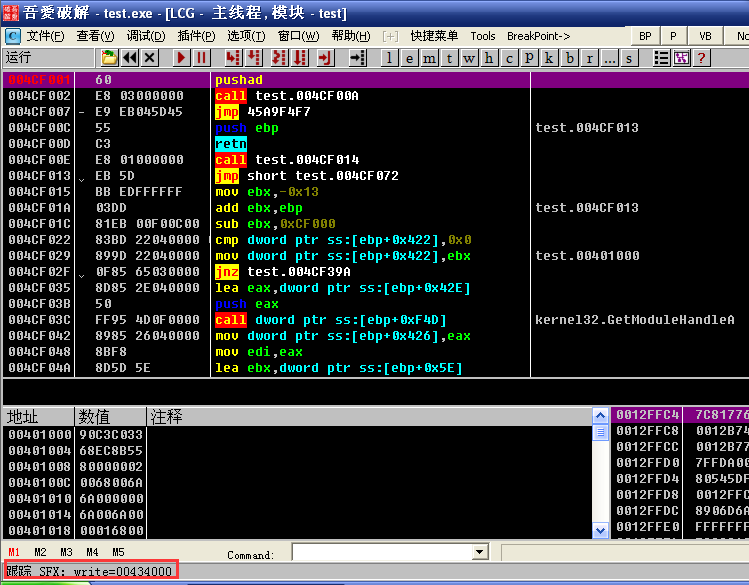
Task: Switch to M4 memory tab
Action: [x=92, y=552]
